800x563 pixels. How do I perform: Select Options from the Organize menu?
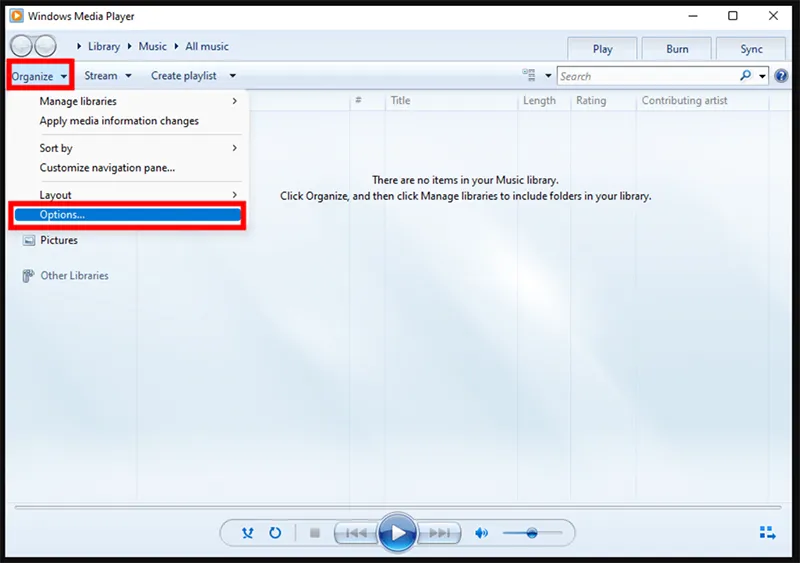[x=128, y=215]
